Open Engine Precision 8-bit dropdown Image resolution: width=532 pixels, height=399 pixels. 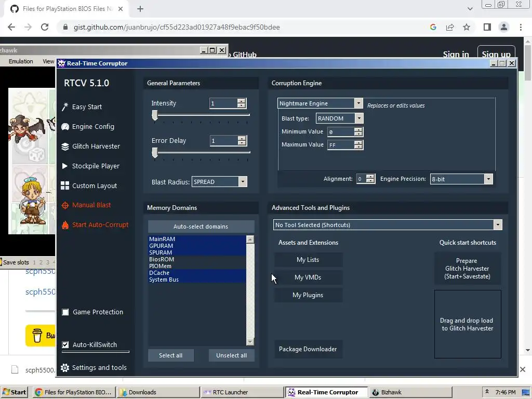point(488,179)
